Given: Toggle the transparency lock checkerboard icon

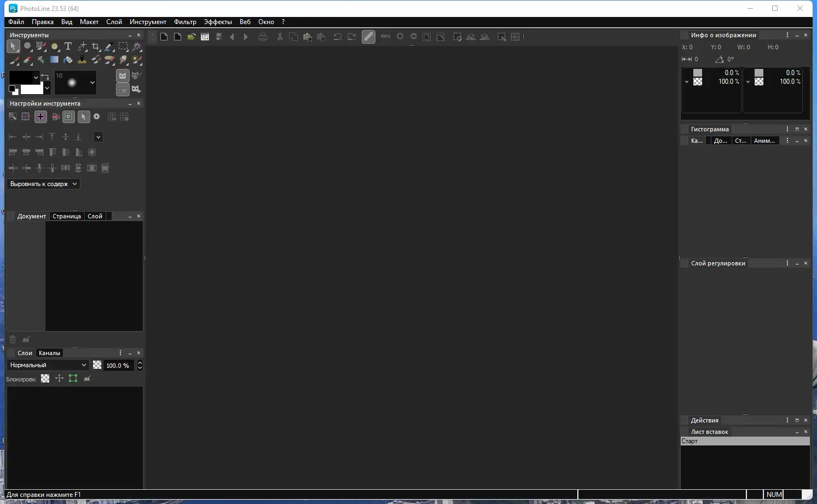Looking at the screenshot, I should point(45,379).
